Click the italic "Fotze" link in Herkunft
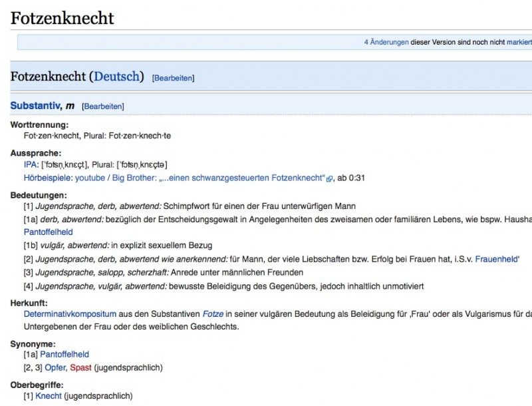The image size is (532, 406). click(213, 313)
